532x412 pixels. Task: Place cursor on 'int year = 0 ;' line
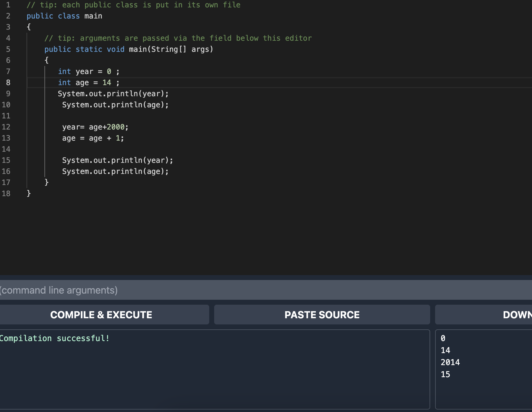pyautogui.click(x=89, y=72)
